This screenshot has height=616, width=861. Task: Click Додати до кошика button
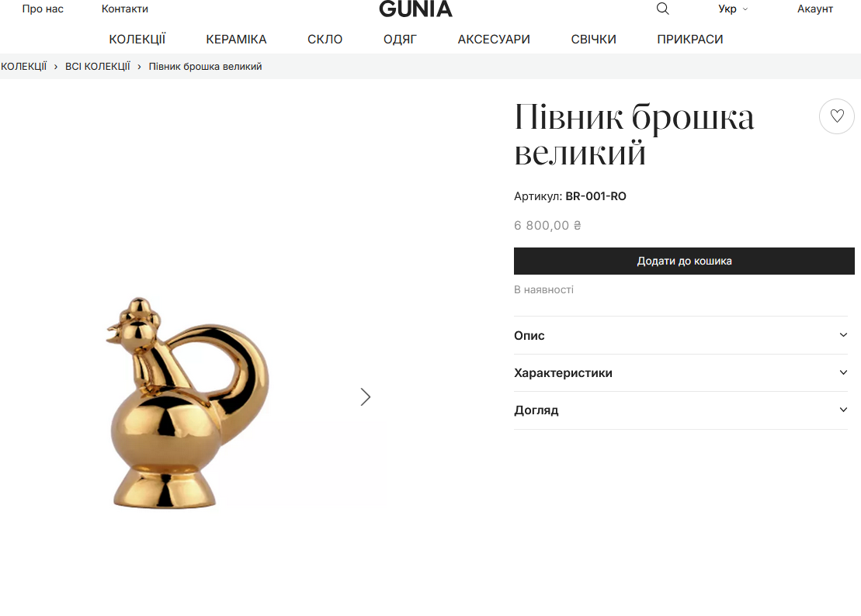tap(684, 261)
